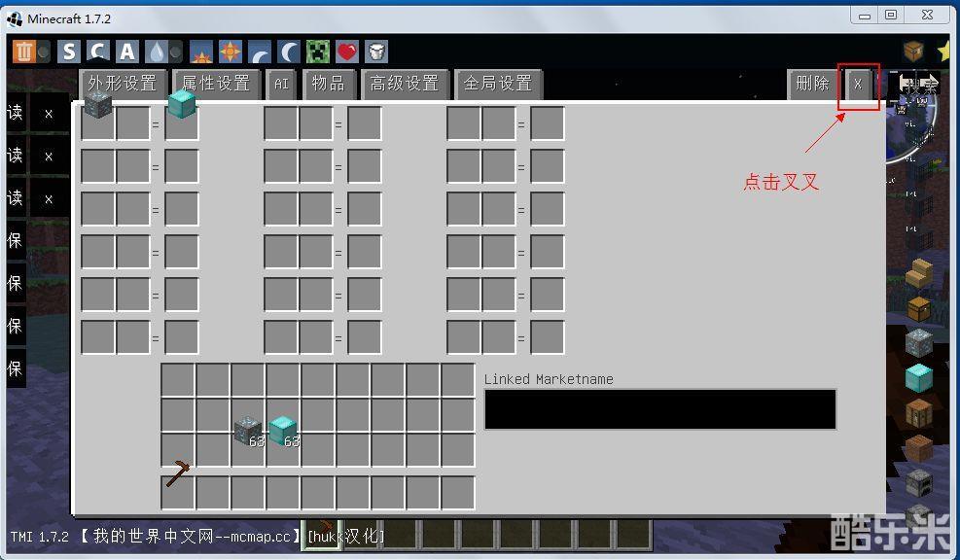
Task: Click the creeper face difficulty icon
Action: point(318,52)
